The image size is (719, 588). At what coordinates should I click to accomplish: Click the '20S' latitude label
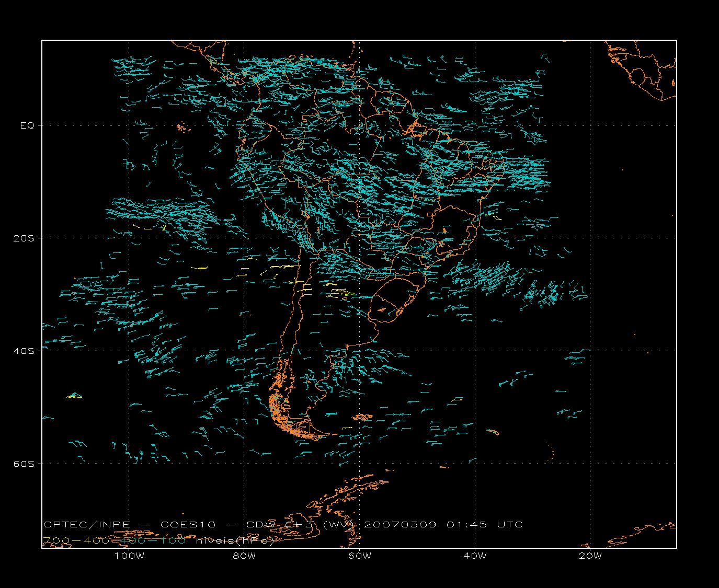25,238
